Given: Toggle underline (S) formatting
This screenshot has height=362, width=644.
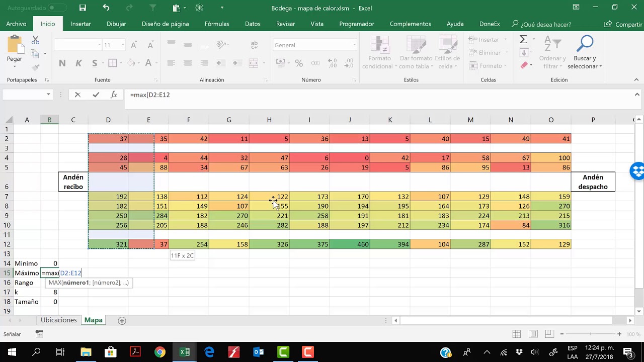Looking at the screenshot, I should click(95, 63).
